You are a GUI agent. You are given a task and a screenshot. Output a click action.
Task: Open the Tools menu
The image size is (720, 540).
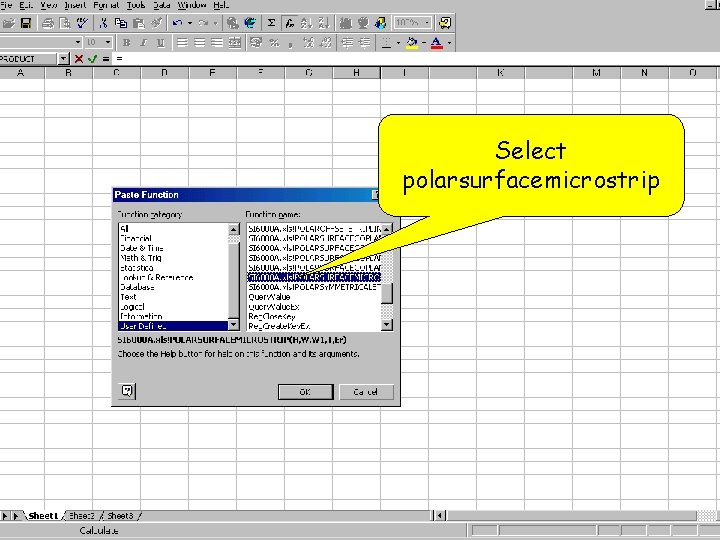pyautogui.click(x=136, y=6)
